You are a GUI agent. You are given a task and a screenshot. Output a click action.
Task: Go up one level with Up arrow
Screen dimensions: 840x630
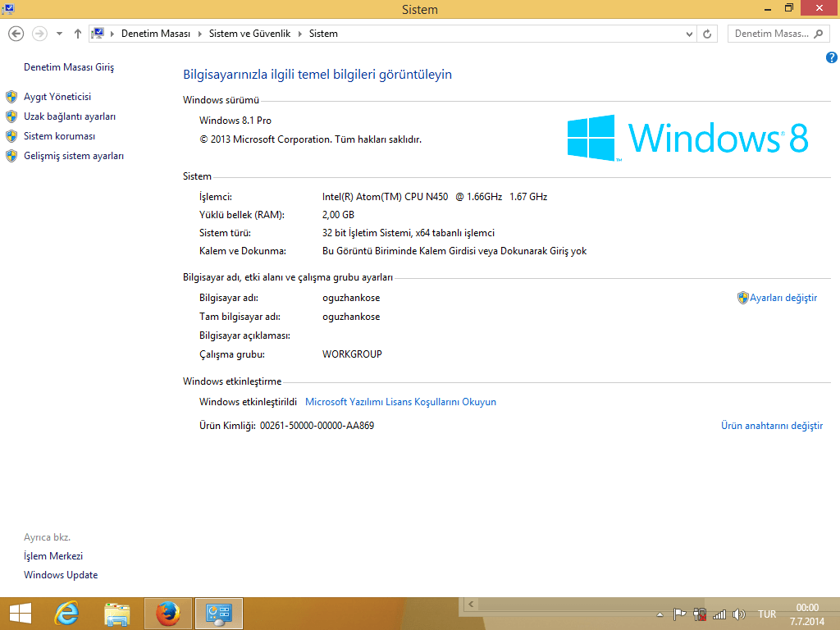(x=78, y=34)
